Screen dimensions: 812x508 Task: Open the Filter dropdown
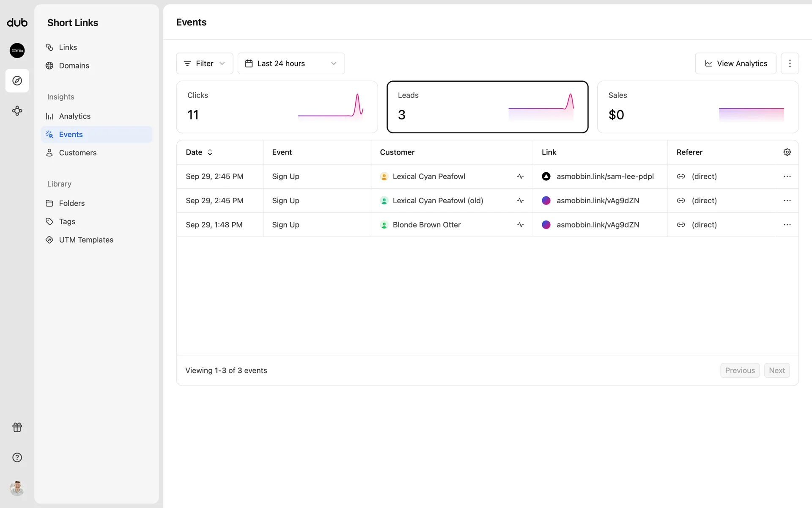pos(205,63)
